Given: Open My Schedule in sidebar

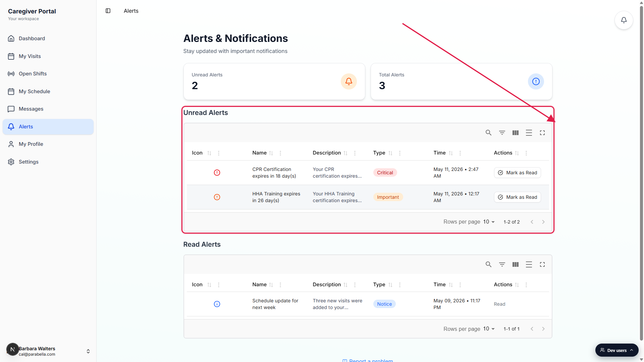Looking at the screenshot, I should (48, 92).
